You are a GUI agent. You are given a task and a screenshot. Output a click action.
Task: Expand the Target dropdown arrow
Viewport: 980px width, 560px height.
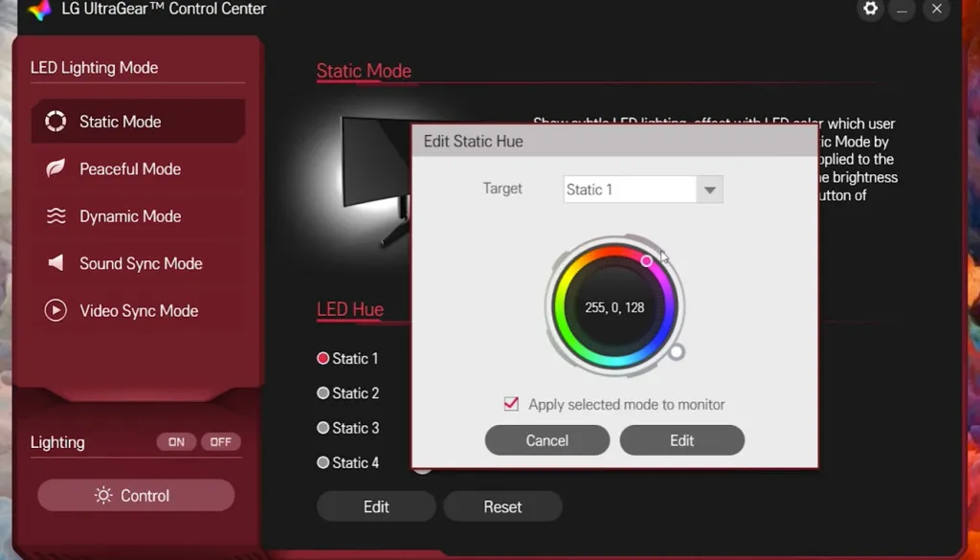click(x=709, y=190)
